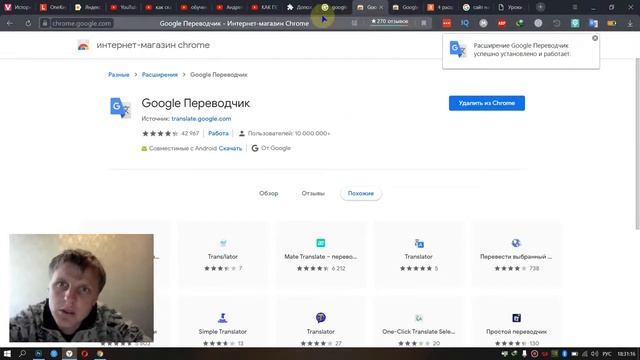
Task: Click the bookmark icon next to reviews badge
Action: point(424,23)
